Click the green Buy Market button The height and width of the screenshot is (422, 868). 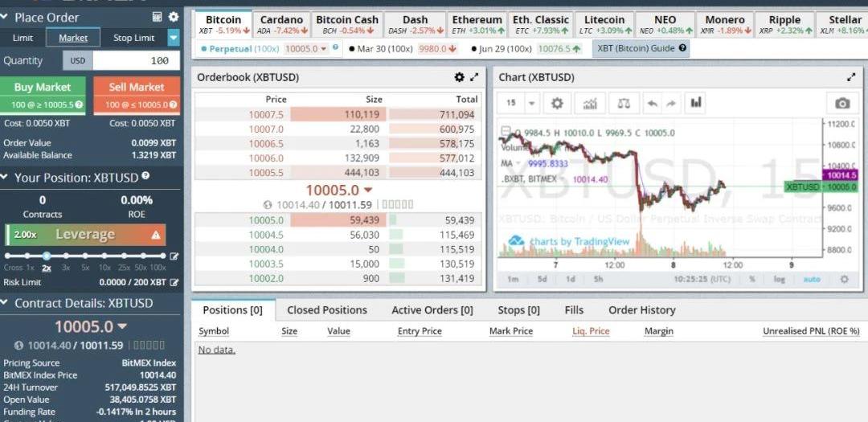[43, 95]
